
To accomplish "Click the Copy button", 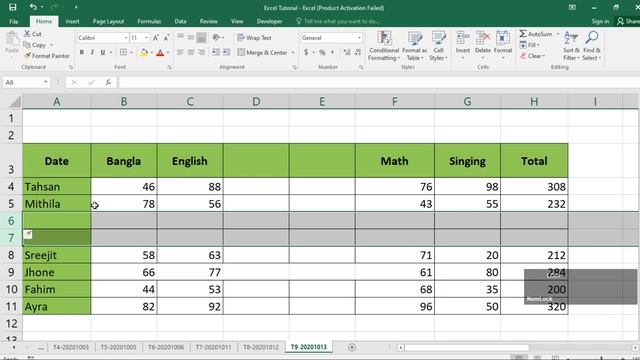I will (x=35, y=45).
